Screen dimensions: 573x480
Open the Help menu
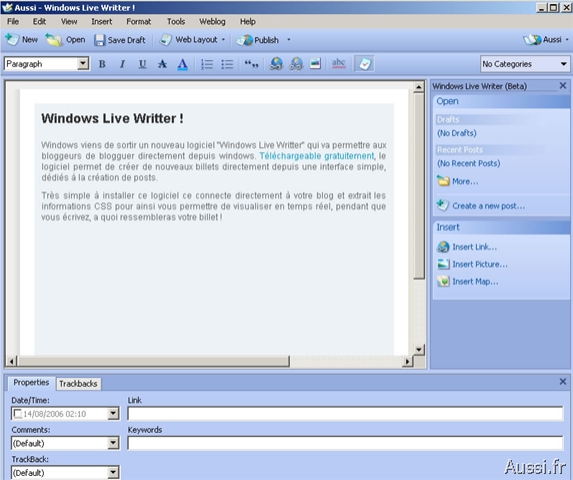(247, 22)
